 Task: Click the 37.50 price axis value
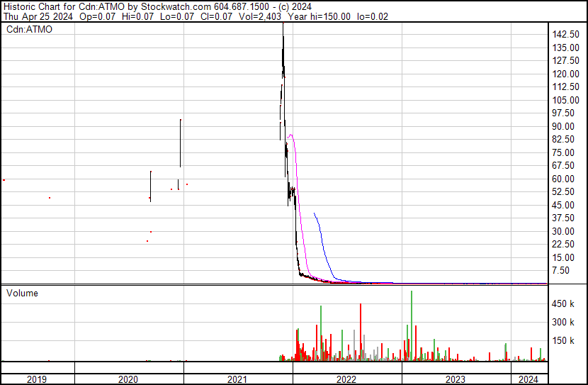563,218
